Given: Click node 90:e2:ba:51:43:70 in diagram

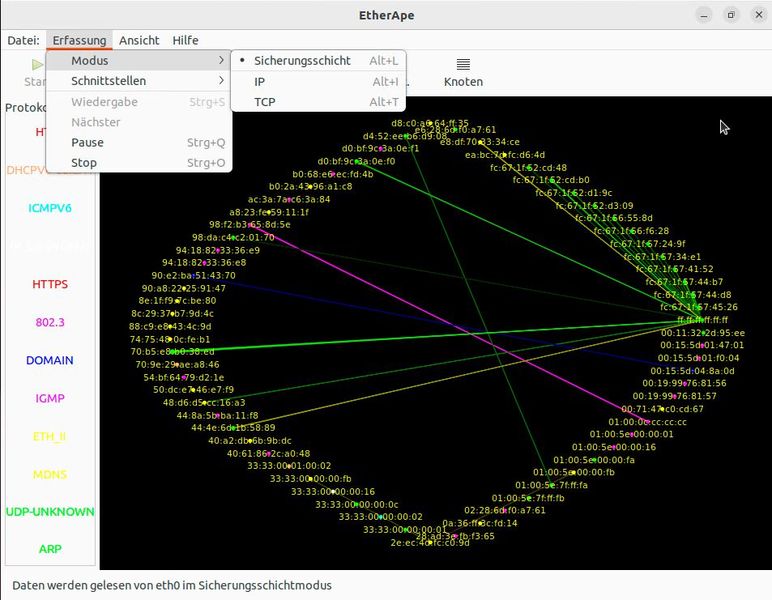Looking at the screenshot, I should pos(193,276).
